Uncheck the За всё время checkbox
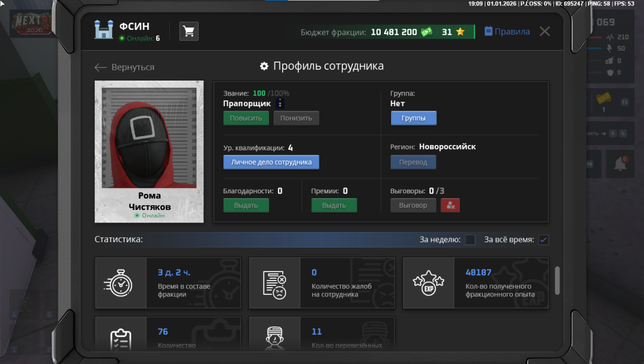The height and width of the screenshot is (364, 644). click(543, 240)
